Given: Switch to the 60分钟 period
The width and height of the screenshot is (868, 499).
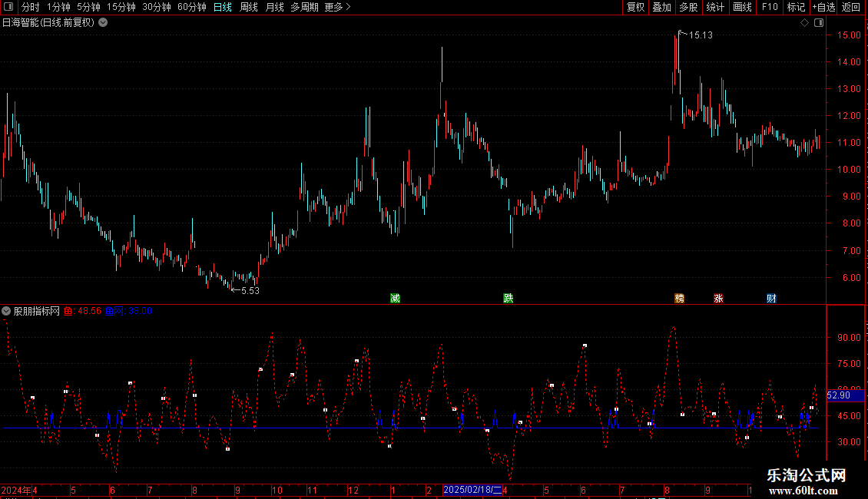Looking at the screenshot, I should [x=192, y=7].
